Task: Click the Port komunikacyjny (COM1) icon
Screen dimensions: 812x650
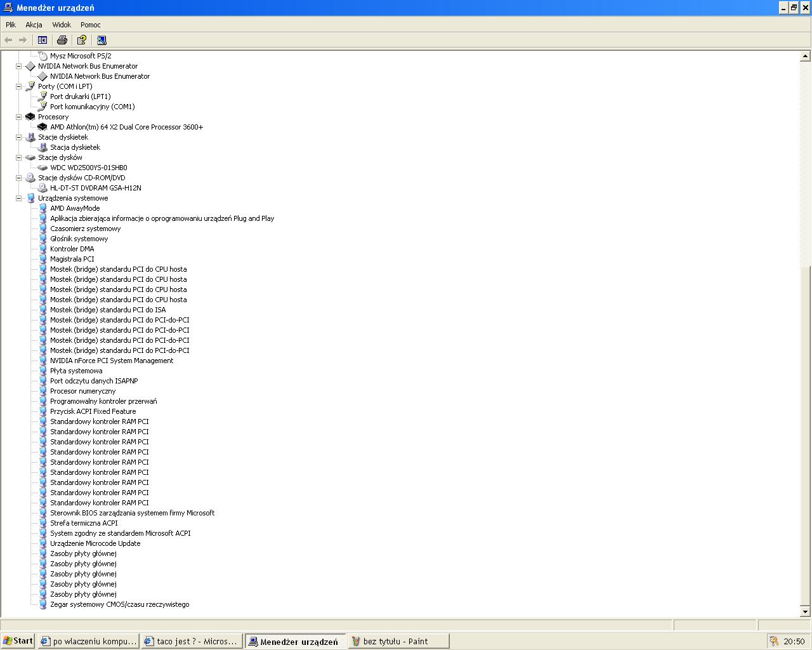Action: pos(43,107)
